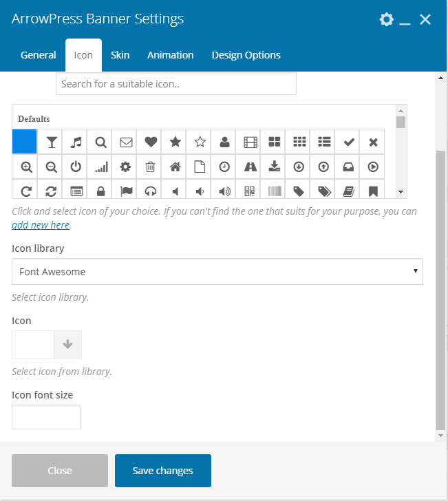Pick the heart icon
This screenshot has height=501, width=448.
tap(151, 142)
